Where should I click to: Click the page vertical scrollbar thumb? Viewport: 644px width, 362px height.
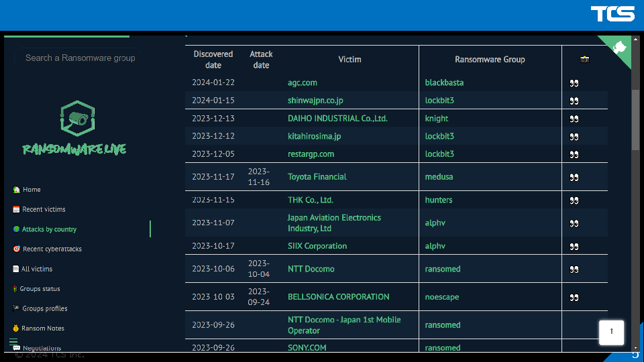coord(635,121)
